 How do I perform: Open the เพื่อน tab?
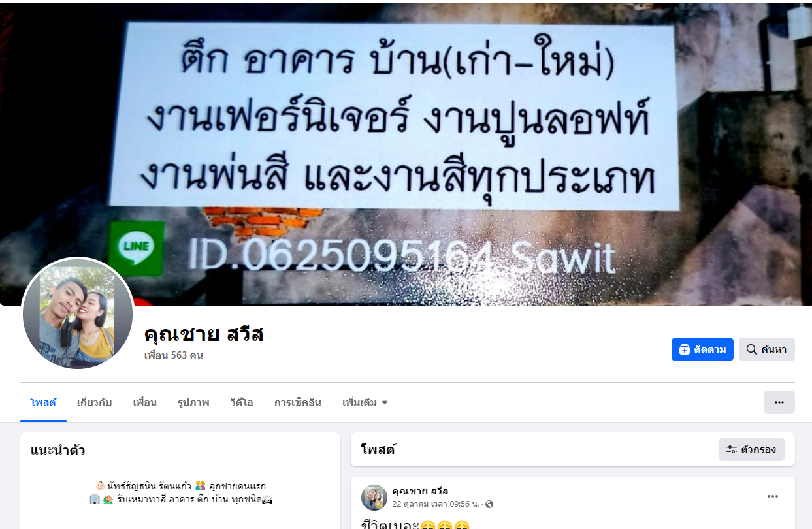point(145,402)
